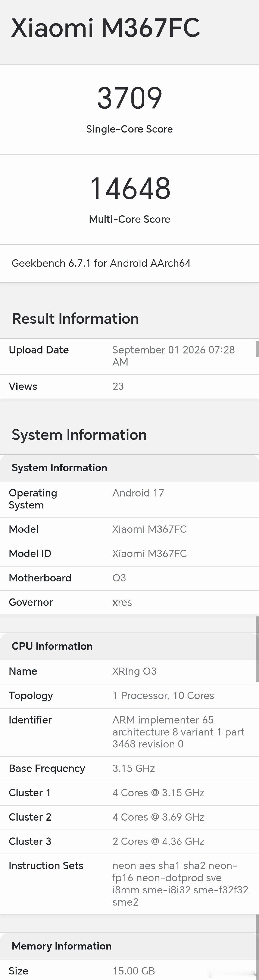Screen dimensions: 259x980
Task: Click the Single-Core Score label
Action: pos(129,129)
